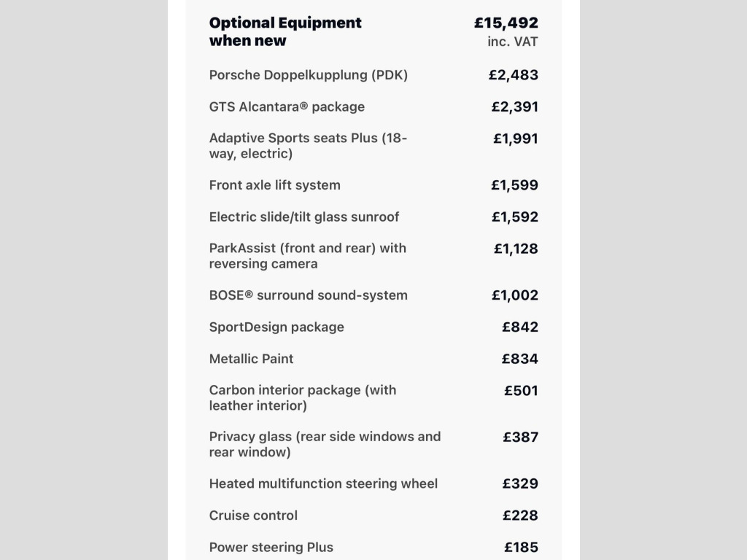This screenshot has height=560, width=747.
Task: Click the Power steering Plus row
Action: pyautogui.click(x=373, y=547)
